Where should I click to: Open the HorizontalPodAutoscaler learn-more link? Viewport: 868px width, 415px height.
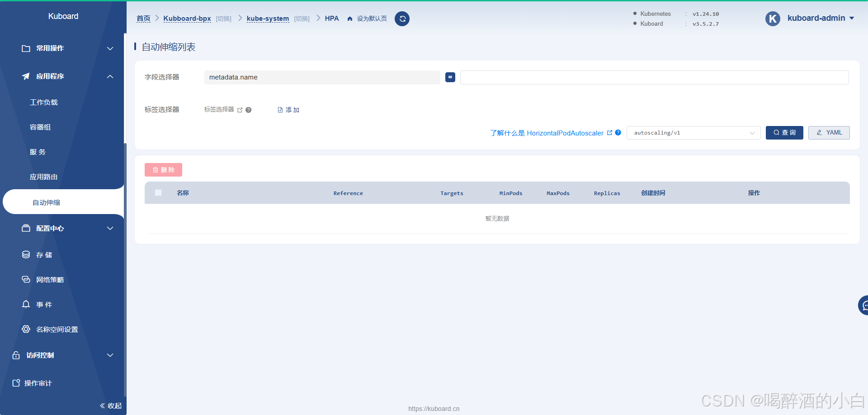coord(547,133)
